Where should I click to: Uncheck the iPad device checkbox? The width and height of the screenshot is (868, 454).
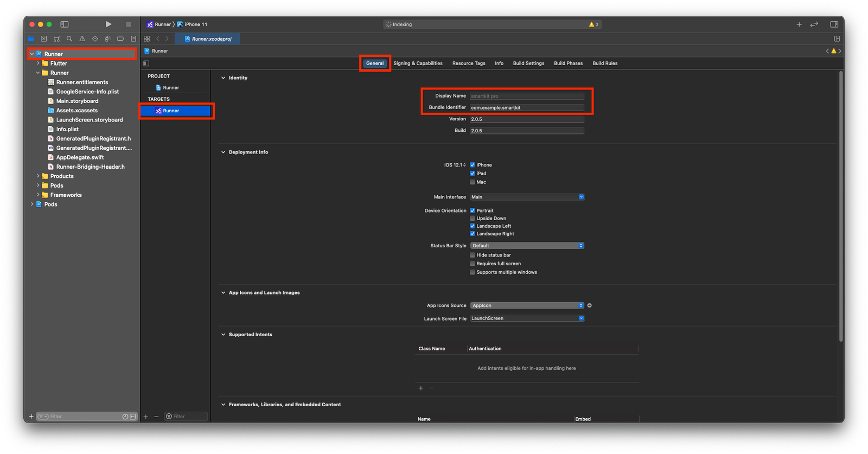tap(473, 174)
